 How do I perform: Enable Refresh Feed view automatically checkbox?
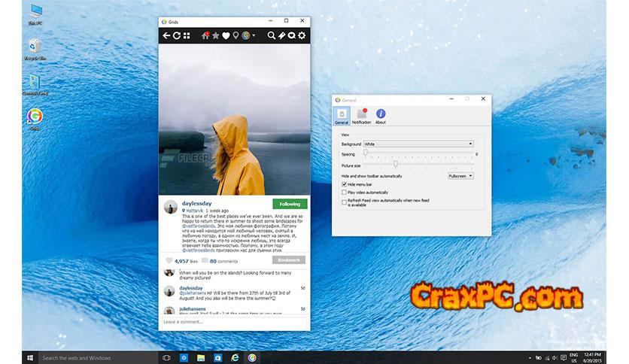tap(345, 202)
